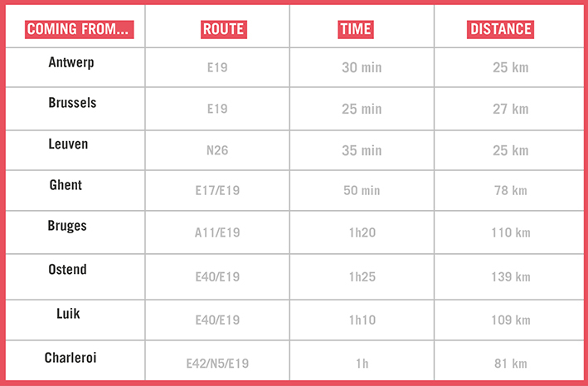Click the ROUTE column header

pyautogui.click(x=223, y=29)
